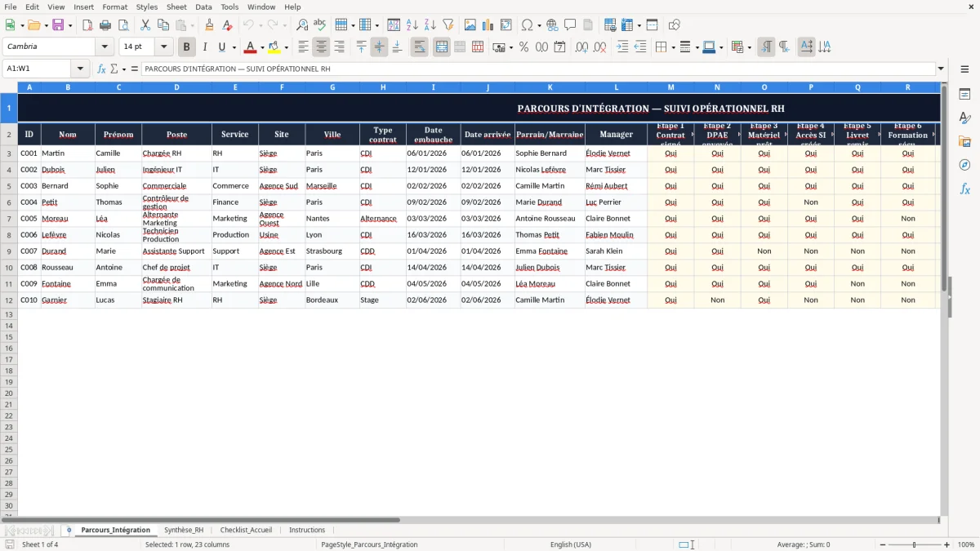Apply the red font color

coord(251,47)
